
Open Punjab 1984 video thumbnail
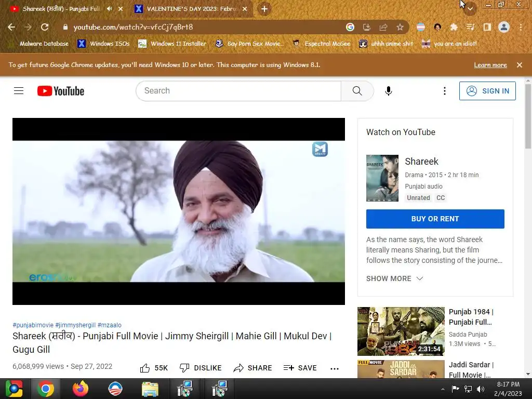pos(401,331)
